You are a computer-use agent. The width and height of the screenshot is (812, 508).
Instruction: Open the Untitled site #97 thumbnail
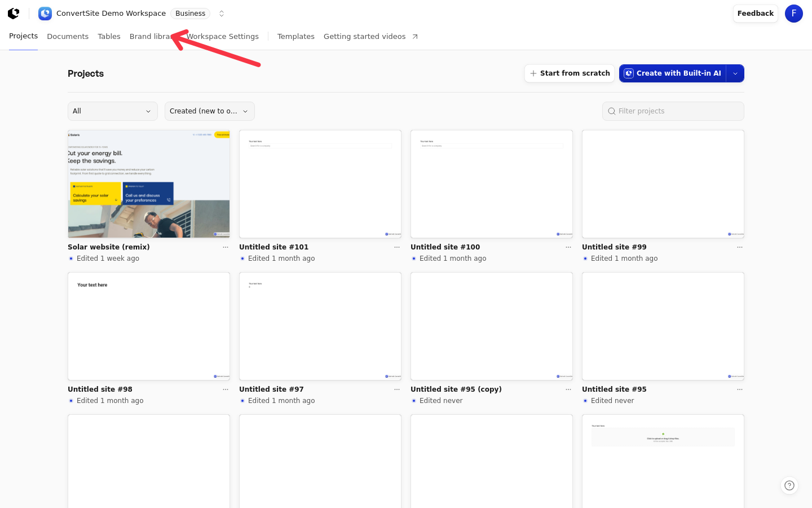click(x=320, y=326)
